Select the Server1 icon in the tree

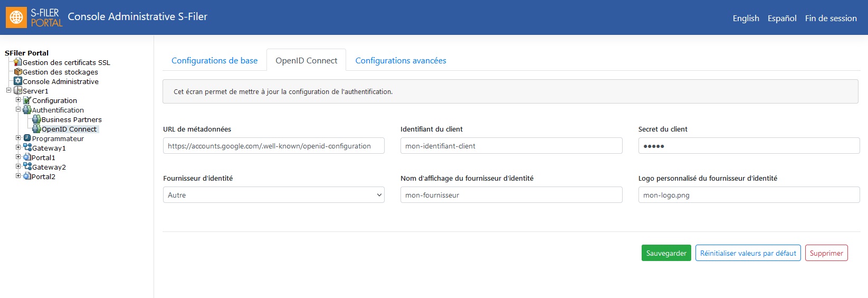(x=18, y=91)
